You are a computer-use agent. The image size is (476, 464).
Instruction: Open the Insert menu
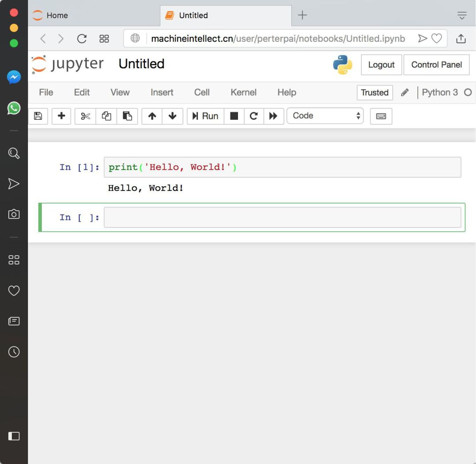pos(162,92)
